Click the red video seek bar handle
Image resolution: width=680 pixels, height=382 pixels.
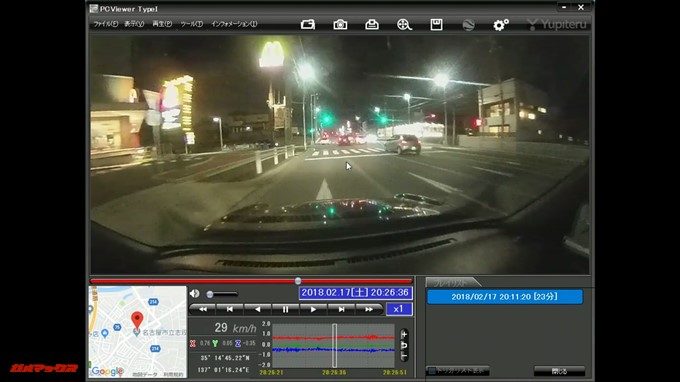[298, 281]
